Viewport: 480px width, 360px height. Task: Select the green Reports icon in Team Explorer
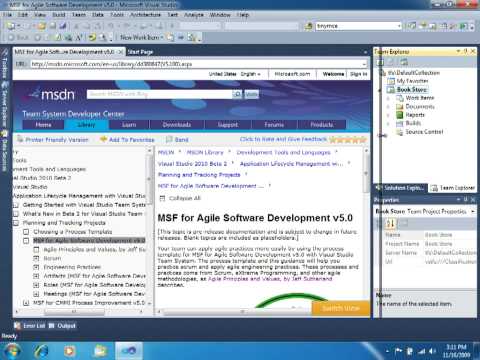(400, 115)
